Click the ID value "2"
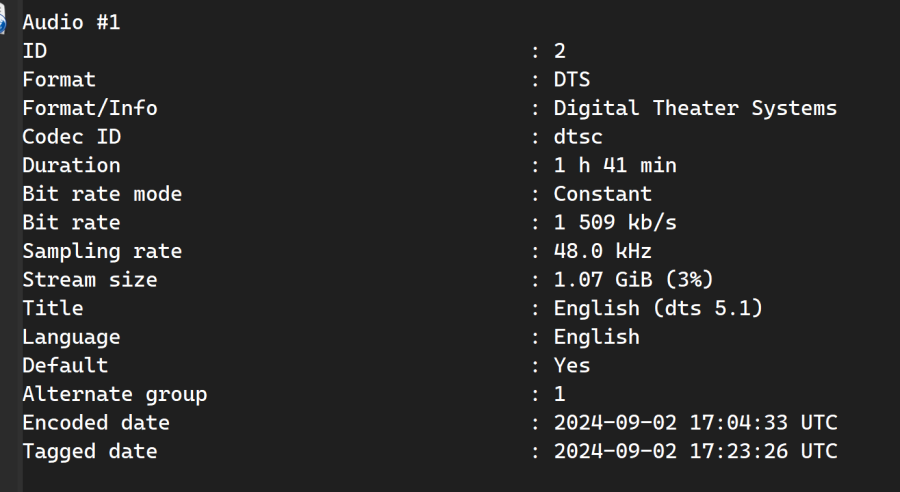900x492 pixels. (560, 51)
